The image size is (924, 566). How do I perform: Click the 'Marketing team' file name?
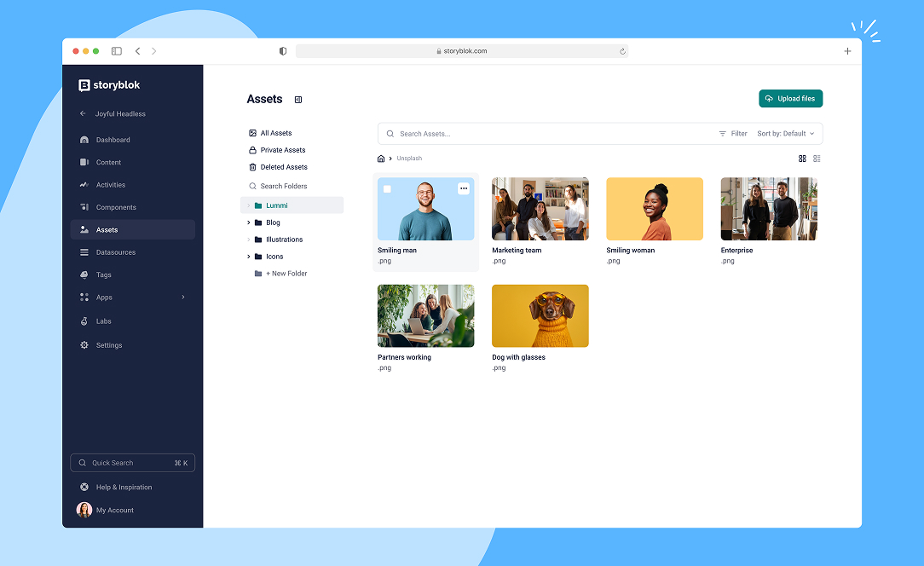coord(517,251)
